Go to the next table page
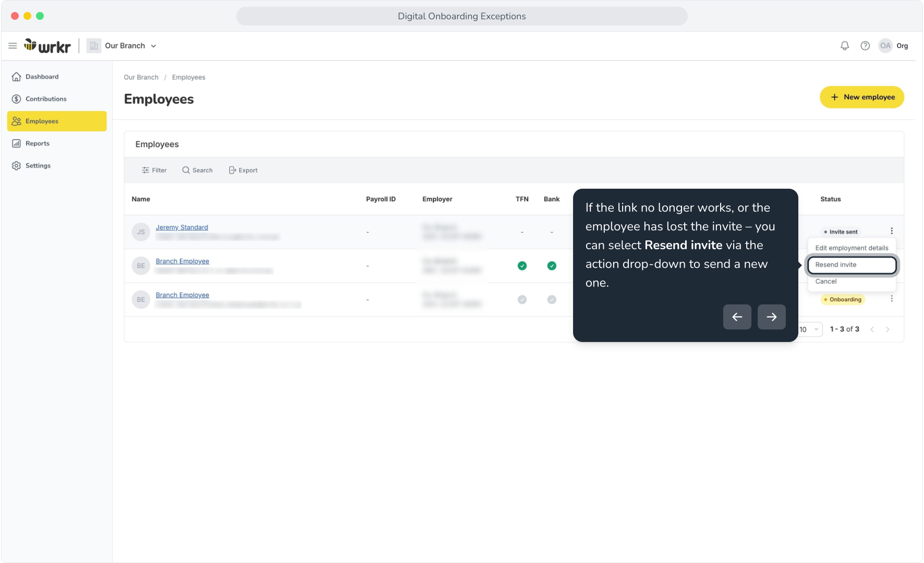This screenshot has height=563, width=924. (x=887, y=329)
